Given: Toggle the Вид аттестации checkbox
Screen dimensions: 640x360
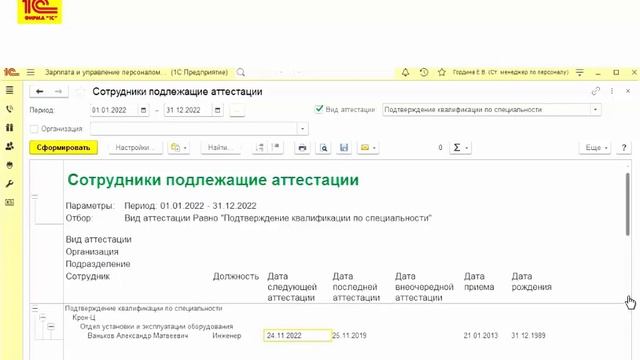Looking at the screenshot, I should pos(319,109).
